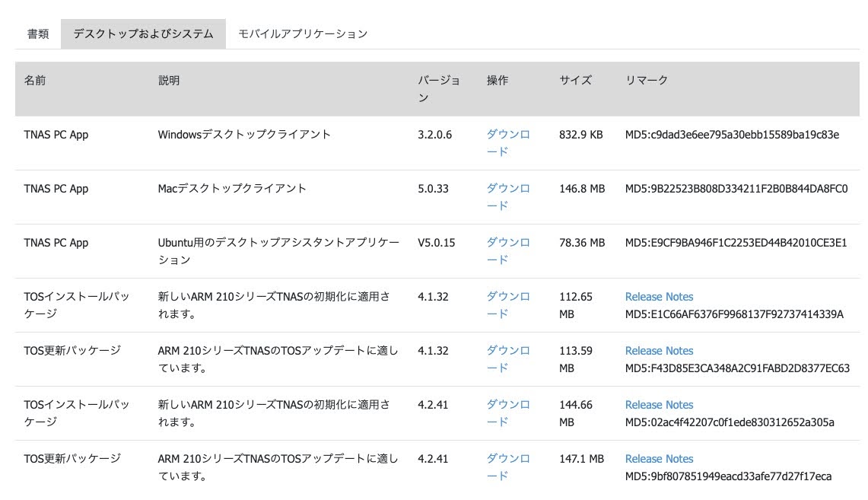Select the デスクトップおよびシステム tab
Screen dimensions: 868x500
(143, 33)
